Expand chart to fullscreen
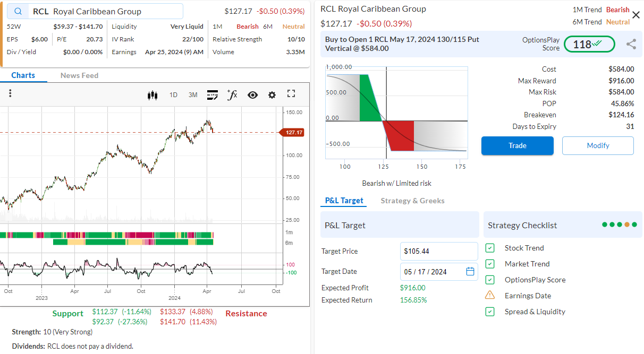The height and width of the screenshot is (354, 644). 291,94
